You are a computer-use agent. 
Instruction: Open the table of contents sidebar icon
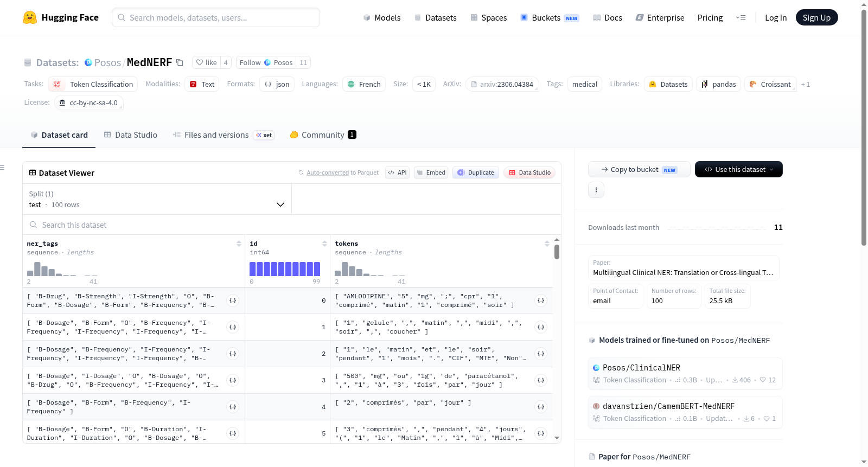[x=2, y=168]
